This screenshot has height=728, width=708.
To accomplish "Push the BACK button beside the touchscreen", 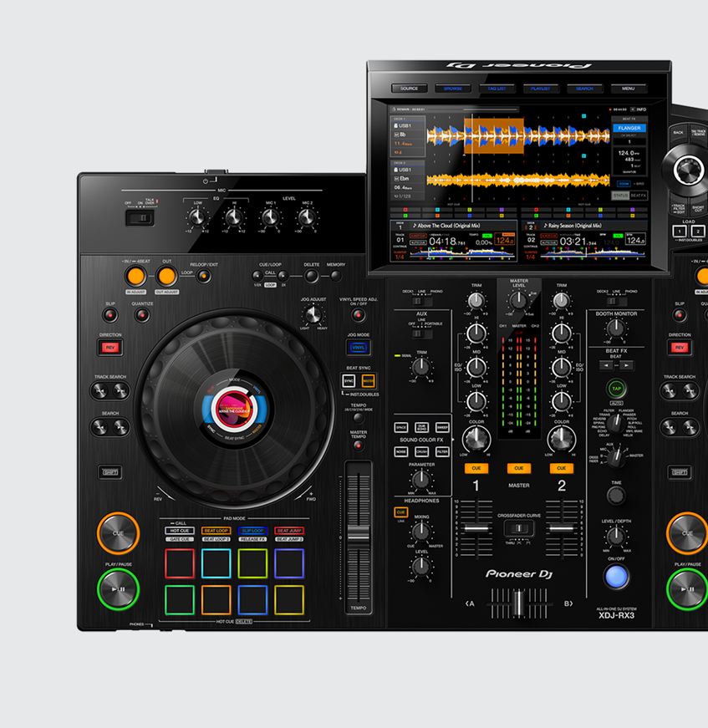I will (x=678, y=133).
